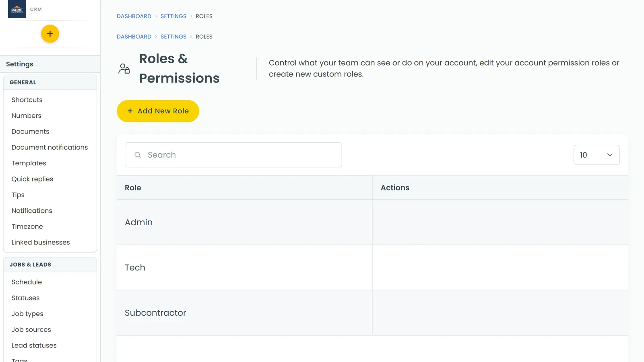Click ROLES in the top breadcrumb
The image size is (644, 362).
tap(204, 16)
